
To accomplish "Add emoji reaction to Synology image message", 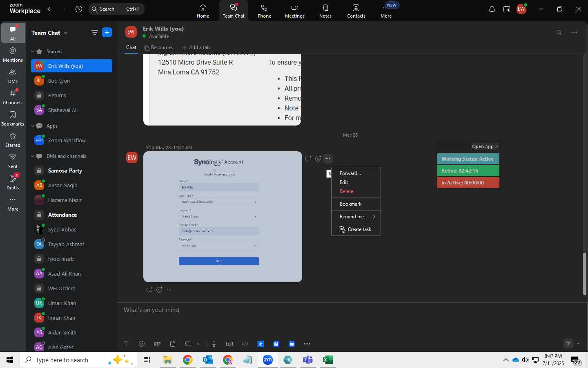I will pyautogui.click(x=318, y=159).
